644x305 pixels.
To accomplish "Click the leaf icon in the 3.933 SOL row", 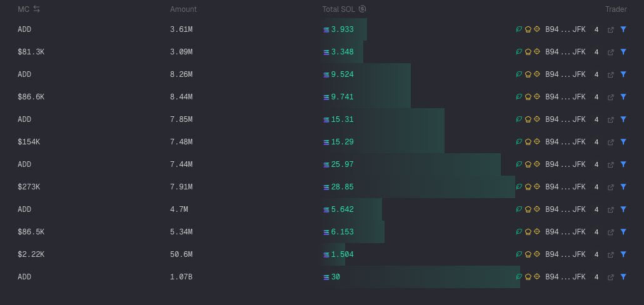I will [x=519, y=29].
